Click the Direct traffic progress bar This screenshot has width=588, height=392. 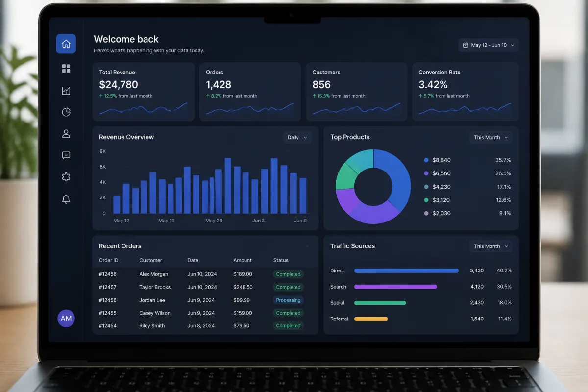(406, 270)
